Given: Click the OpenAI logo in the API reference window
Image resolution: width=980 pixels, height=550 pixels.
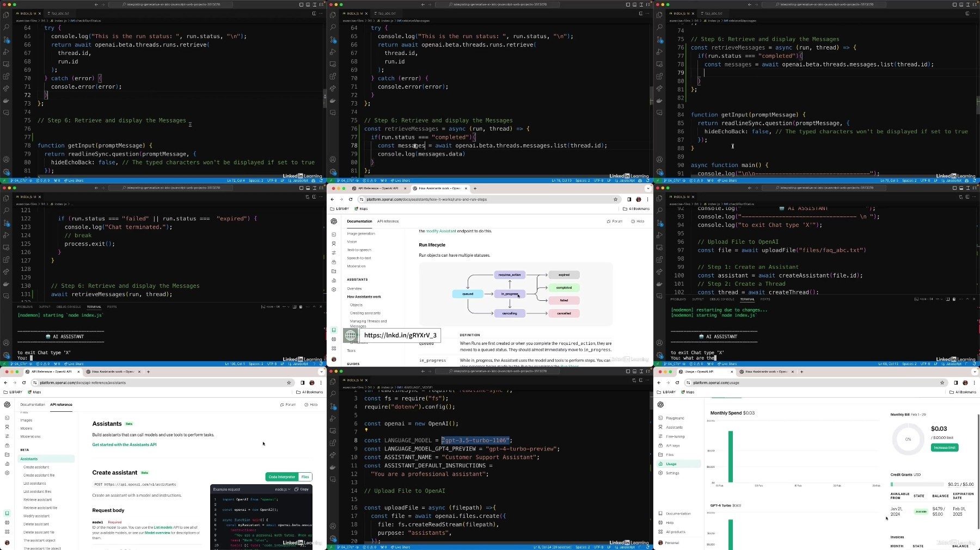Looking at the screenshot, I should [x=7, y=405].
